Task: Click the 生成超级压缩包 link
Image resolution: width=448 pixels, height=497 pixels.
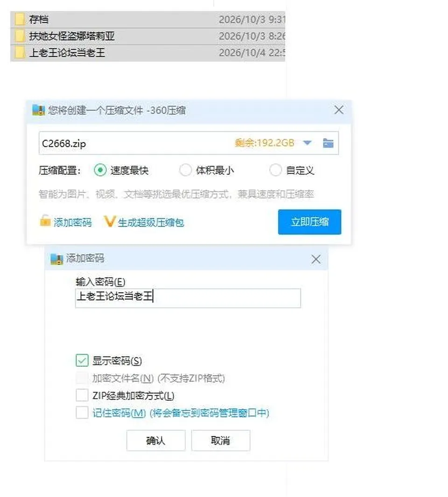Action: [151, 223]
